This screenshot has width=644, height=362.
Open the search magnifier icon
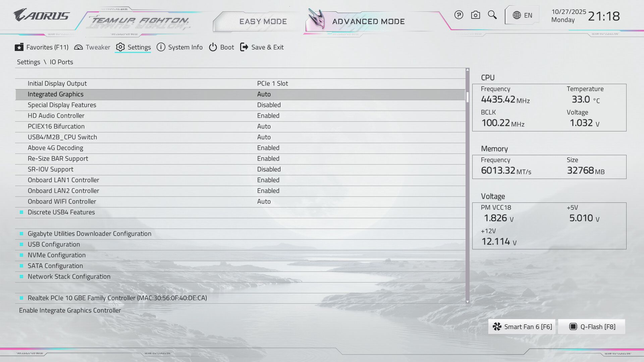[492, 15]
